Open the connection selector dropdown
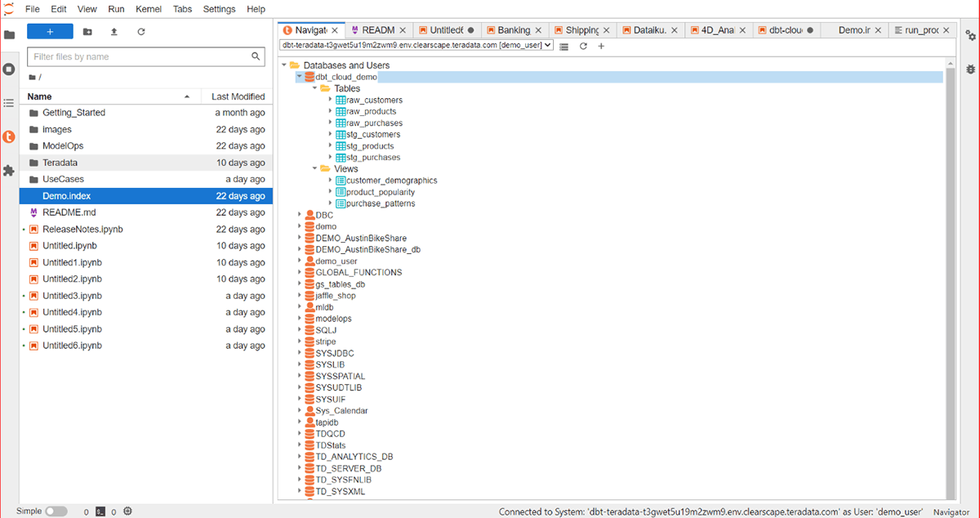Viewport: 980px width, 518px height. coord(416,46)
